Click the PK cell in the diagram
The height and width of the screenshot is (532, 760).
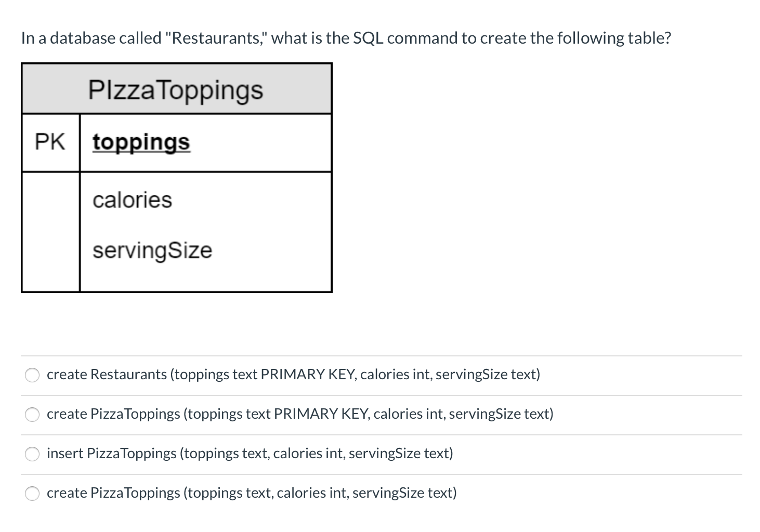coord(50,141)
